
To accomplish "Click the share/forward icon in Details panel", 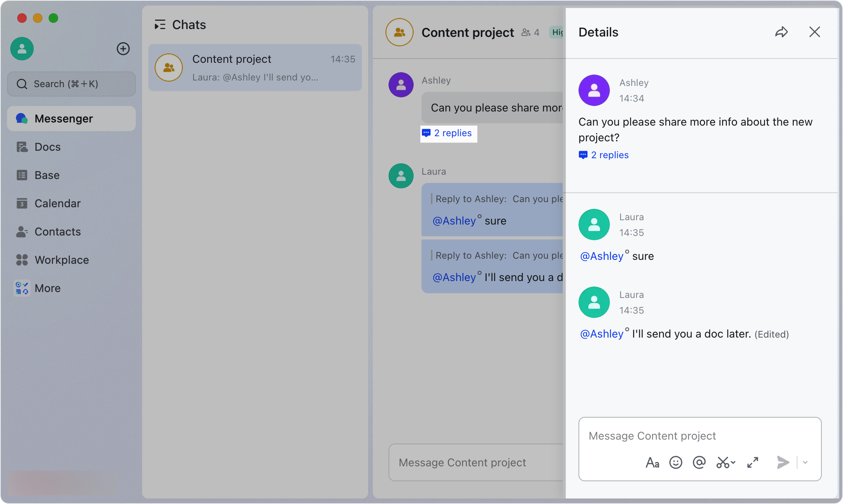I will 781,32.
